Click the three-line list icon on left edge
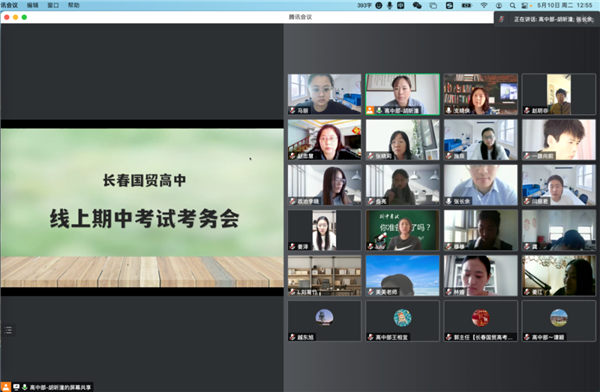 (x=8, y=330)
